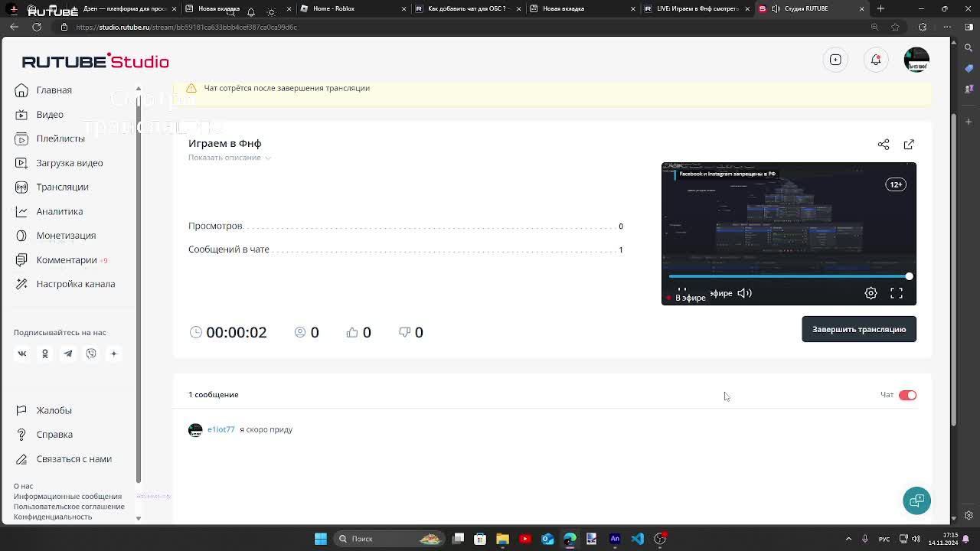This screenshot has width=980, height=551.
Task: Open the Видео sidebar section
Action: tap(50, 115)
